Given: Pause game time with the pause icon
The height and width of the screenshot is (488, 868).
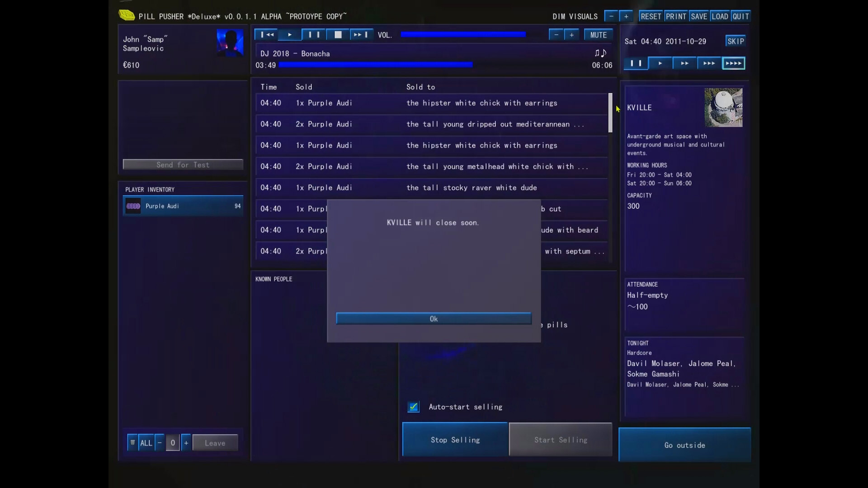Looking at the screenshot, I should click(635, 63).
